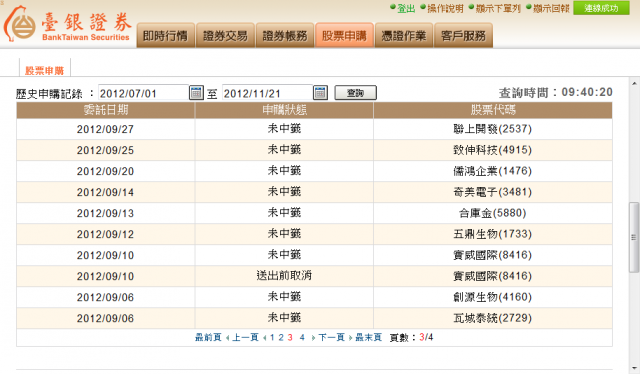The image size is (640, 374).
Task: Go to next page via 下一頁
Action: coord(331,337)
